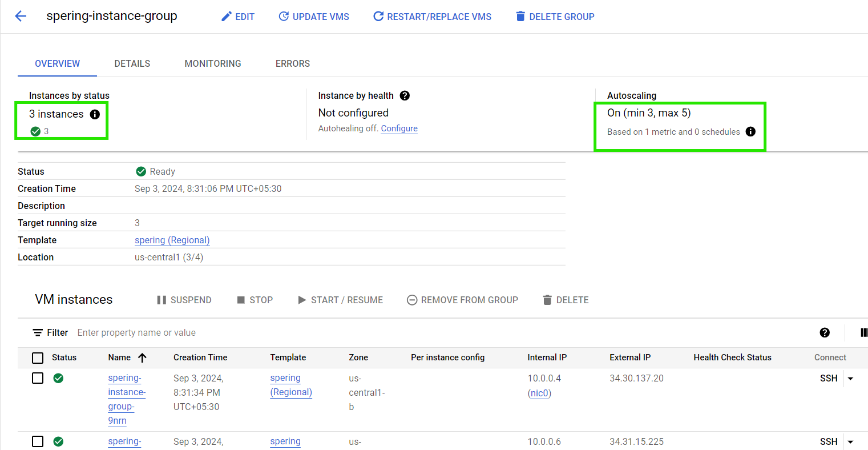Click the back arrow to leave the group
This screenshot has height=450, width=868.
coord(21,16)
